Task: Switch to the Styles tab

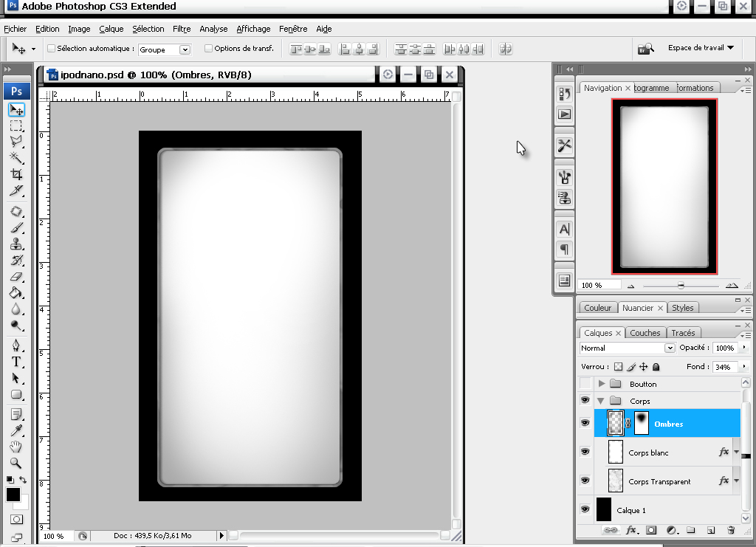Action: 682,308
